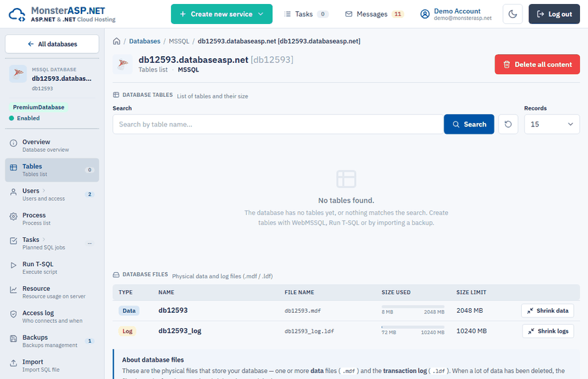The height and width of the screenshot is (379, 588).
Task: Open Tasks list in top bar
Action: pyautogui.click(x=306, y=14)
